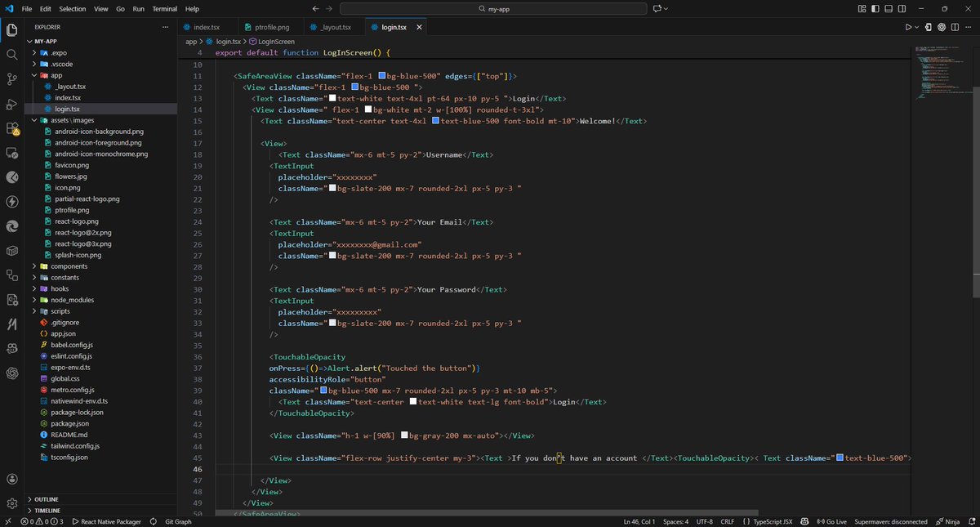Switch to the ptrofile.png tab

[269, 26]
